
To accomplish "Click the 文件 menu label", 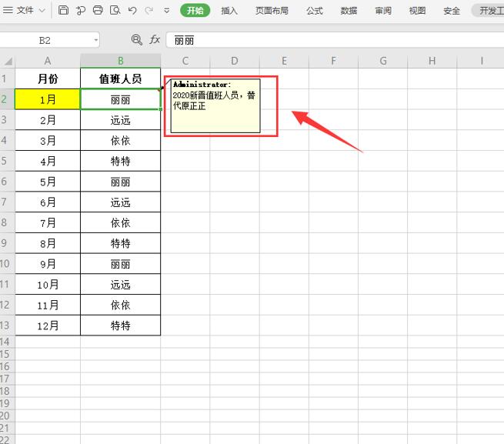I will coord(25,11).
